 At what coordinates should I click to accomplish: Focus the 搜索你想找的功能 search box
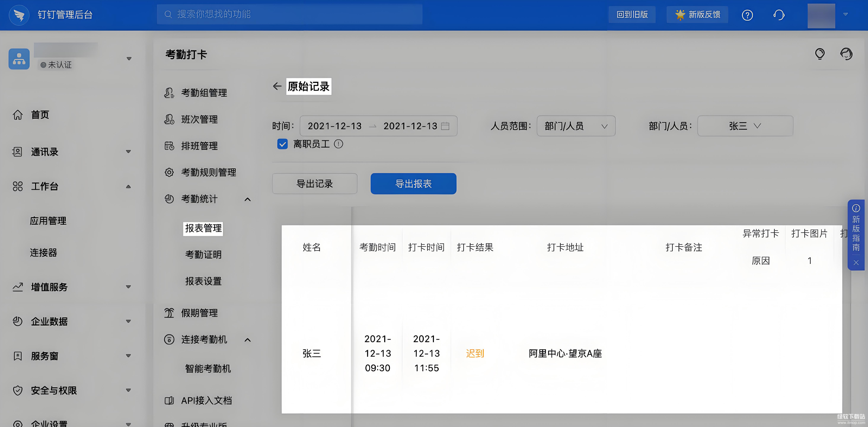[x=289, y=14]
